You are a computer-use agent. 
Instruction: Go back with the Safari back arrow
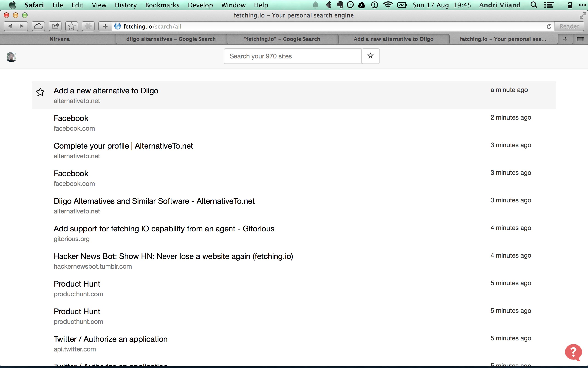coord(10,26)
